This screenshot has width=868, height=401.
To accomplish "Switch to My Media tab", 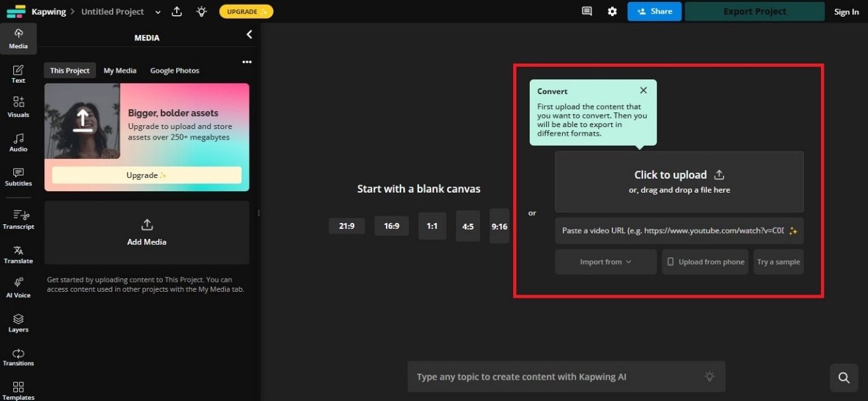I will tap(120, 70).
